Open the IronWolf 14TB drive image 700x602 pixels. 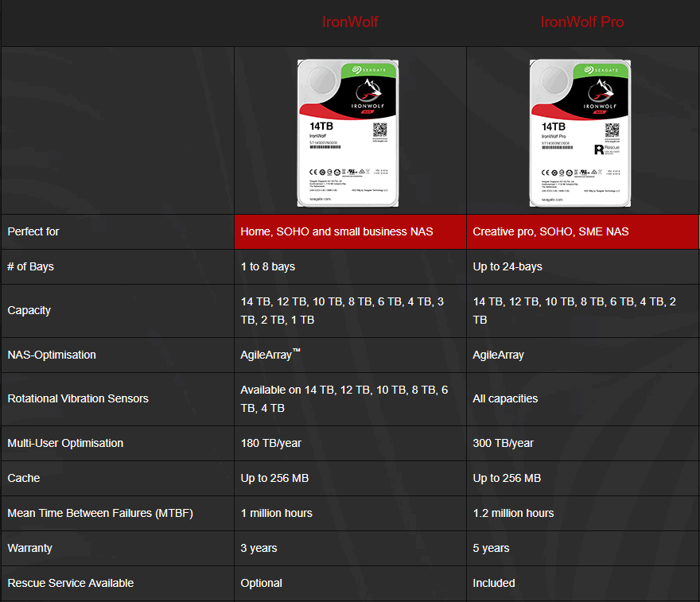pyautogui.click(x=348, y=133)
